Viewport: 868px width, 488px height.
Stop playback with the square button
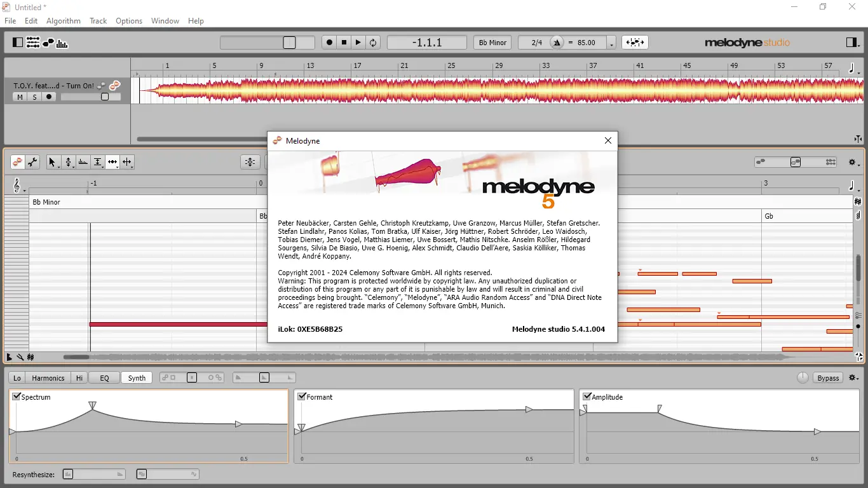point(344,43)
